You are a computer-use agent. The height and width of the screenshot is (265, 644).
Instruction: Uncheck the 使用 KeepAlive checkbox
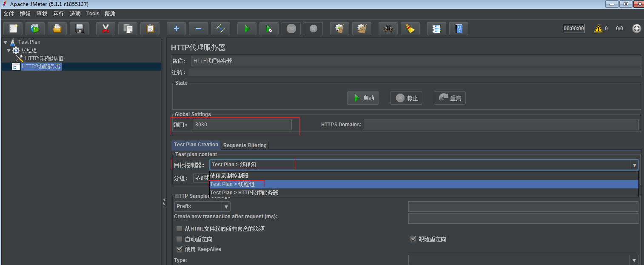point(180,249)
